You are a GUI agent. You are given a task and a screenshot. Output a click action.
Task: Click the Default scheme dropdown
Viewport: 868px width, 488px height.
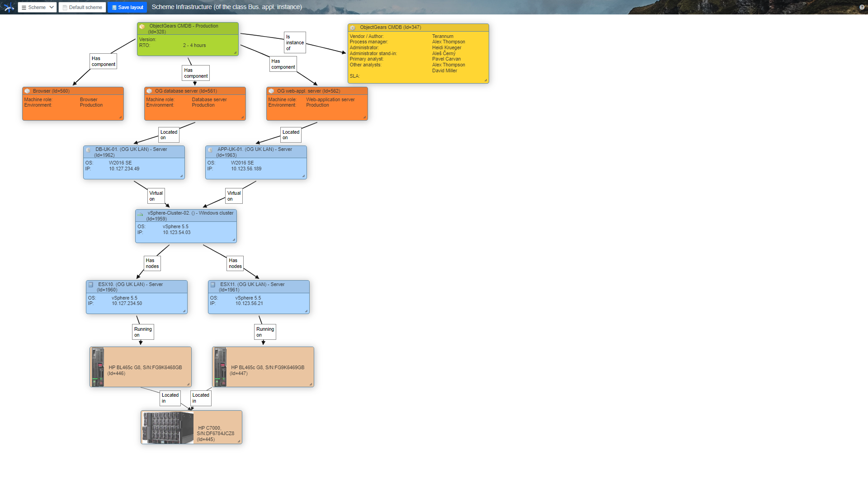[x=82, y=7]
